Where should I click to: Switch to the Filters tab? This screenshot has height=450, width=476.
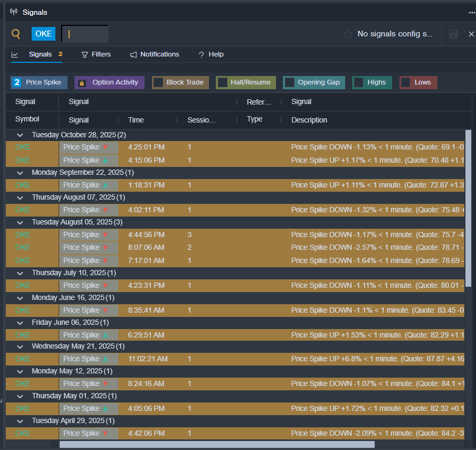[96, 54]
